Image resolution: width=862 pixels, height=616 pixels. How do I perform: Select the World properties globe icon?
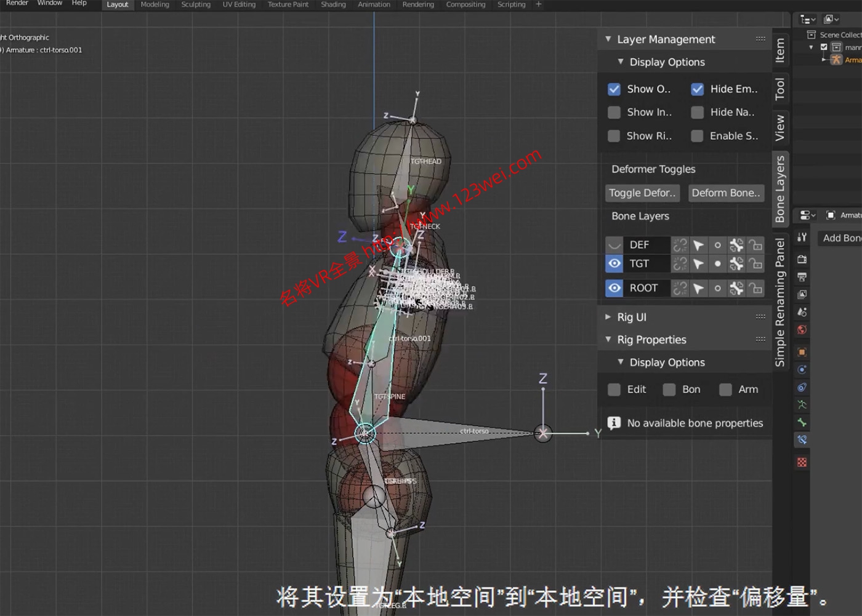pyautogui.click(x=801, y=330)
